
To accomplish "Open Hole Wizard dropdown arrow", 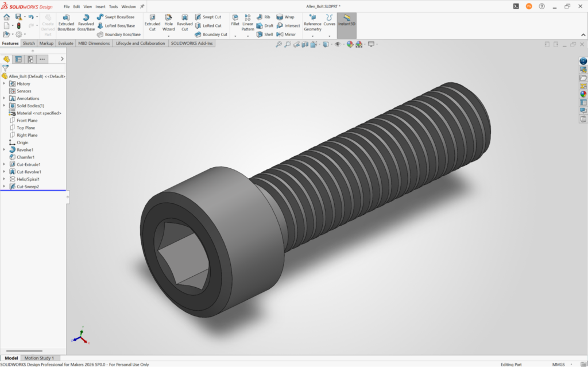I will [x=168, y=36].
